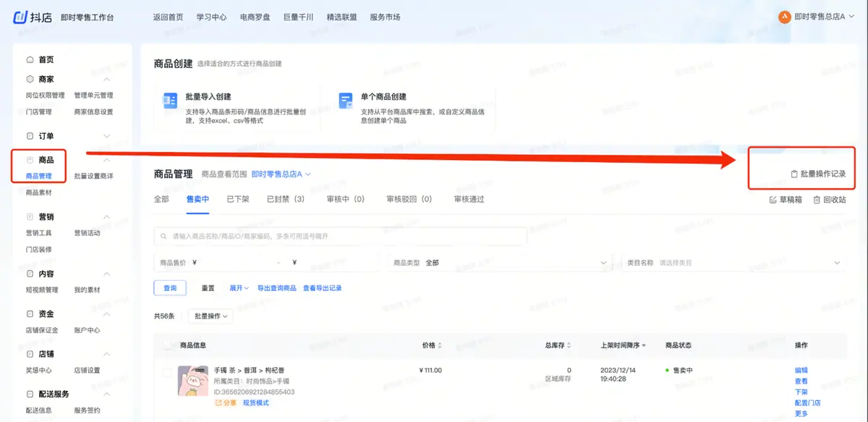Open 批量设置商详 in the sidebar

(x=94, y=176)
